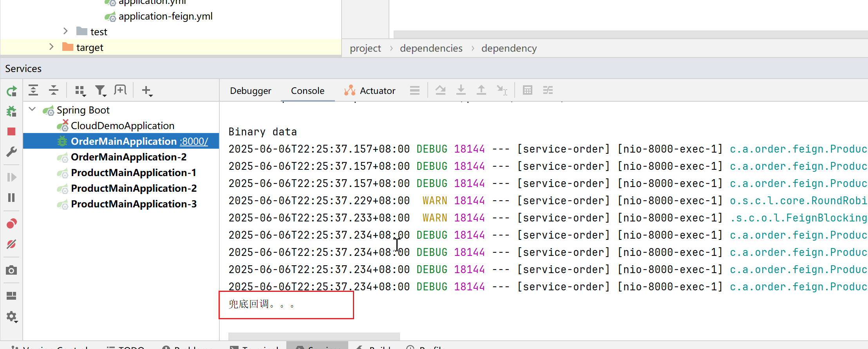868x349 pixels.
Task: Open the Actuator tab
Action: click(370, 91)
